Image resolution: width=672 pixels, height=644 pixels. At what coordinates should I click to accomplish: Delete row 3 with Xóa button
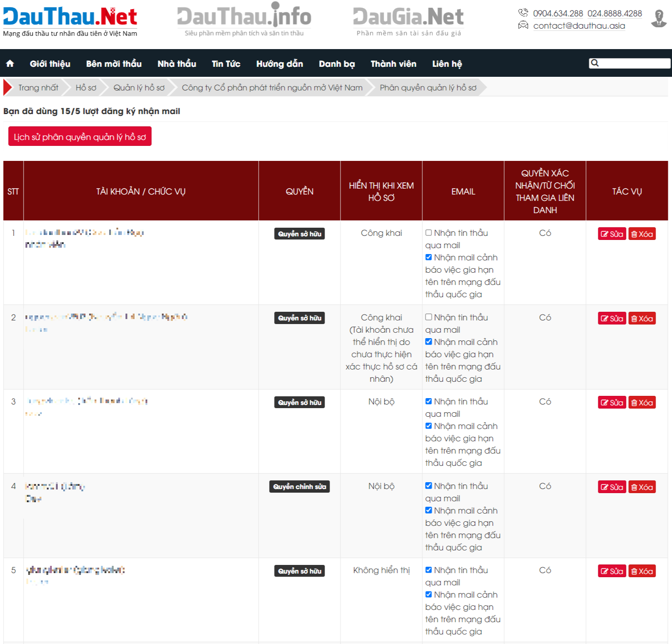[642, 403]
